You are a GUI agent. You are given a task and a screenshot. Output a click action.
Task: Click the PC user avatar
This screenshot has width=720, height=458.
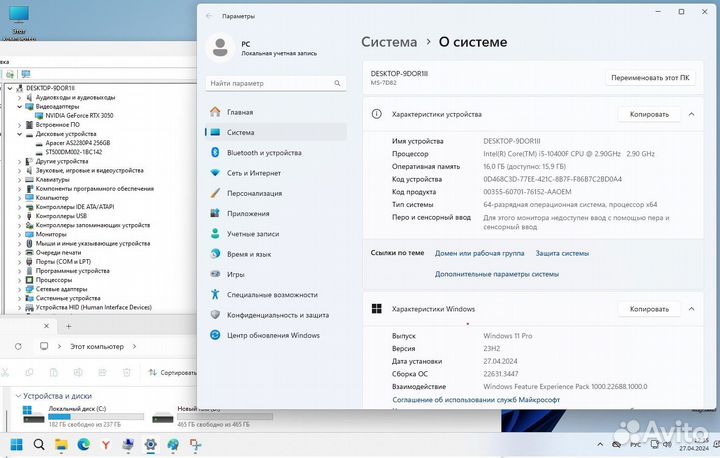(220, 47)
